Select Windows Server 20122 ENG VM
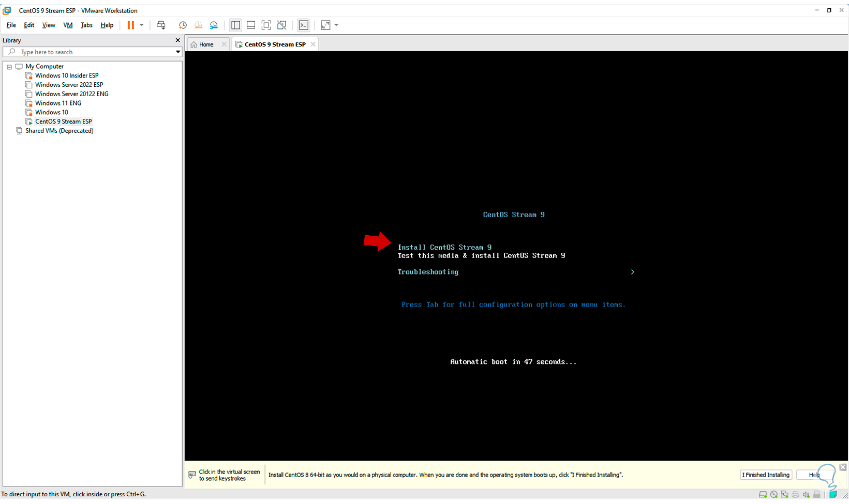Viewport: 849px width, 504px height. pyautogui.click(x=71, y=94)
